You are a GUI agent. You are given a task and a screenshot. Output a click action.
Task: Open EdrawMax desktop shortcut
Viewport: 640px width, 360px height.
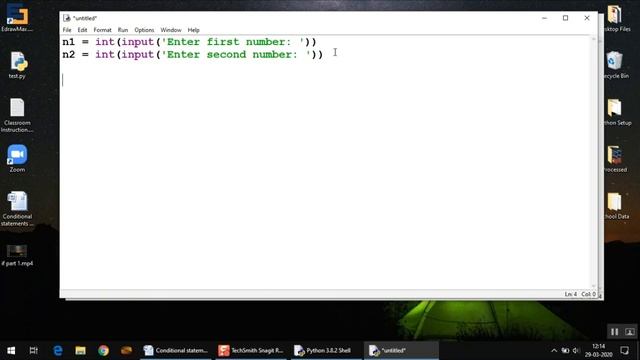point(17,18)
